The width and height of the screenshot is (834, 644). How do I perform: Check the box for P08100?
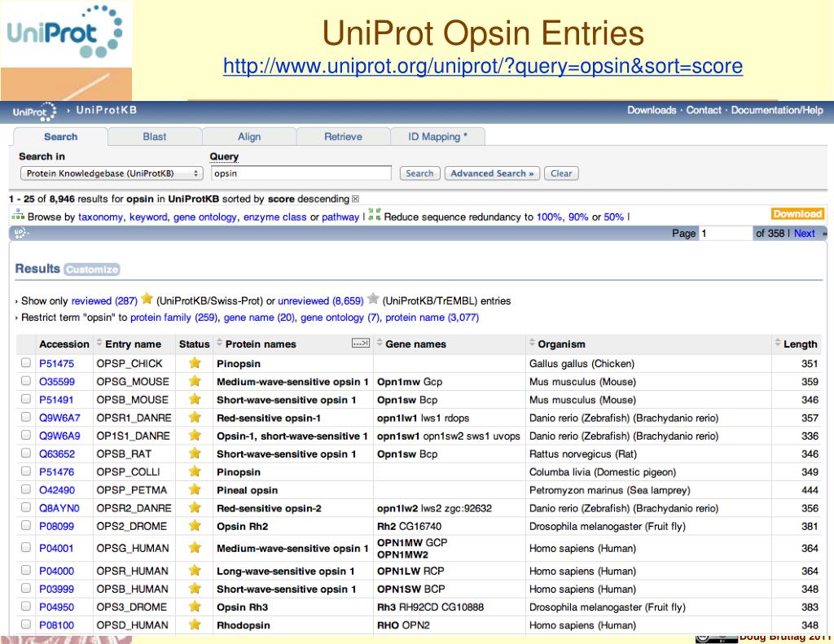(x=25, y=624)
